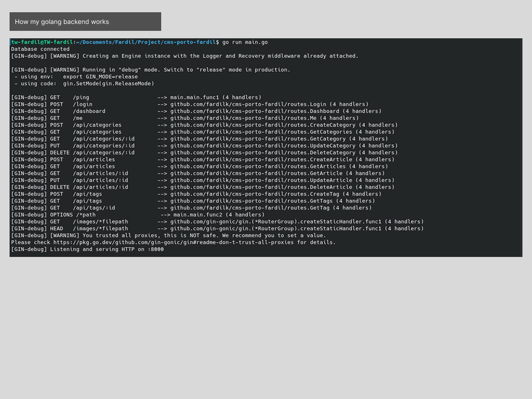Click the 'You trusted all proxies' warning
Viewport: 532px width, 399px height.
[168, 236]
